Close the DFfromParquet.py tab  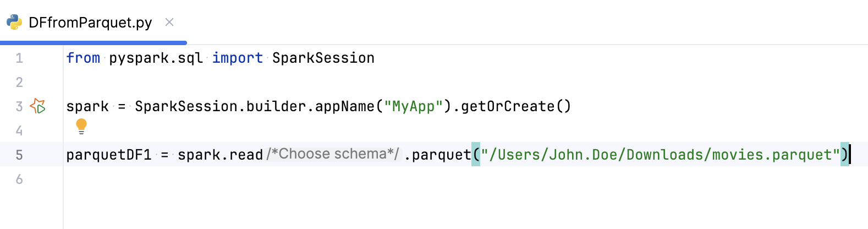click(169, 23)
